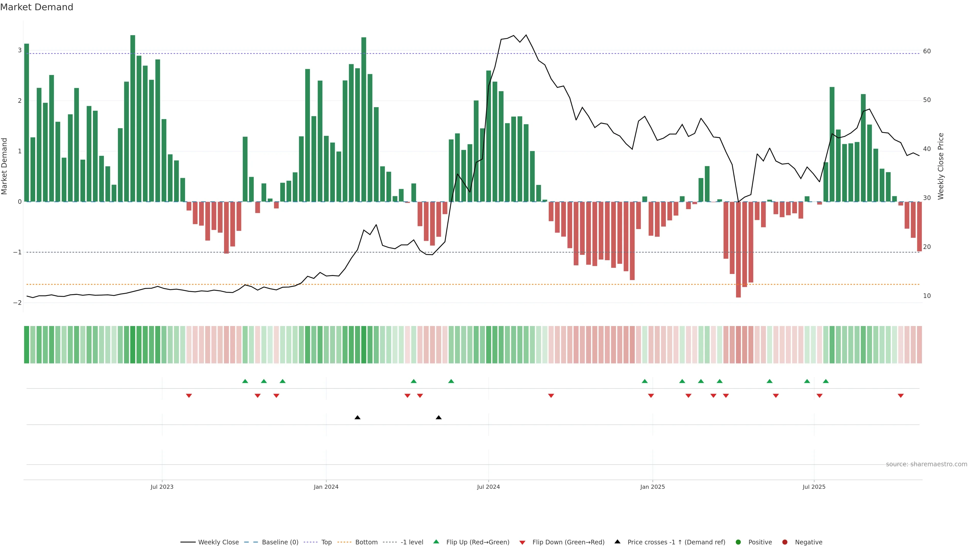Click source: sharemaestro.com text
This screenshot has height=551, width=980.
(x=926, y=464)
